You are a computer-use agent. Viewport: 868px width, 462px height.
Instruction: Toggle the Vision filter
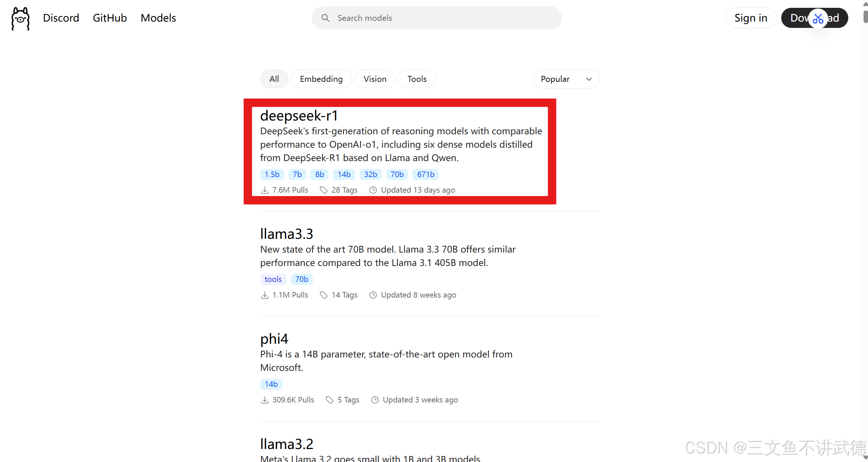(x=375, y=79)
